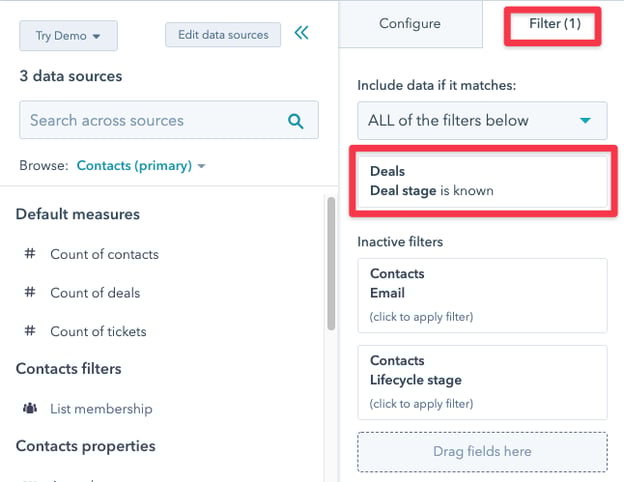
Task: Switch to the Configure tab
Action: (410, 24)
